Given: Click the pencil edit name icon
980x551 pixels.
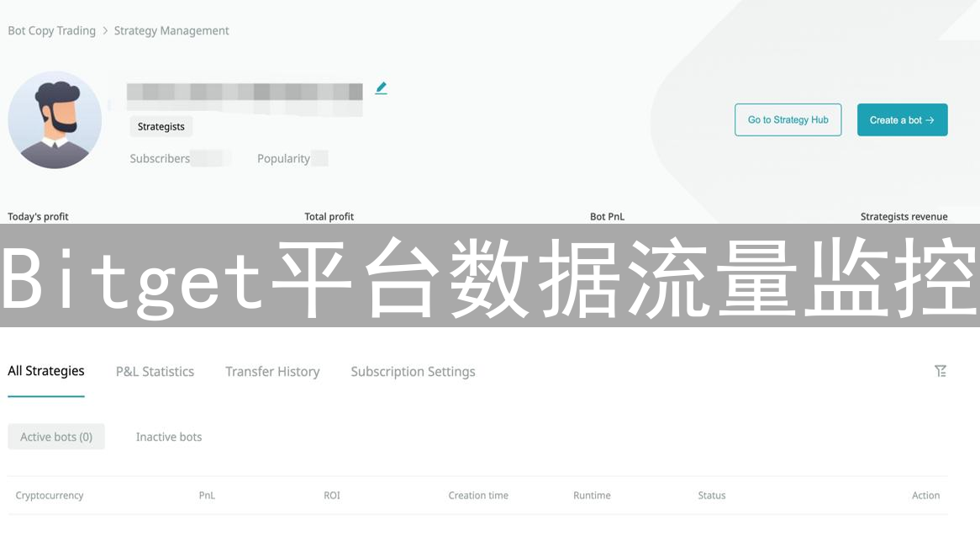Looking at the screenshot, I should [381, 88].
